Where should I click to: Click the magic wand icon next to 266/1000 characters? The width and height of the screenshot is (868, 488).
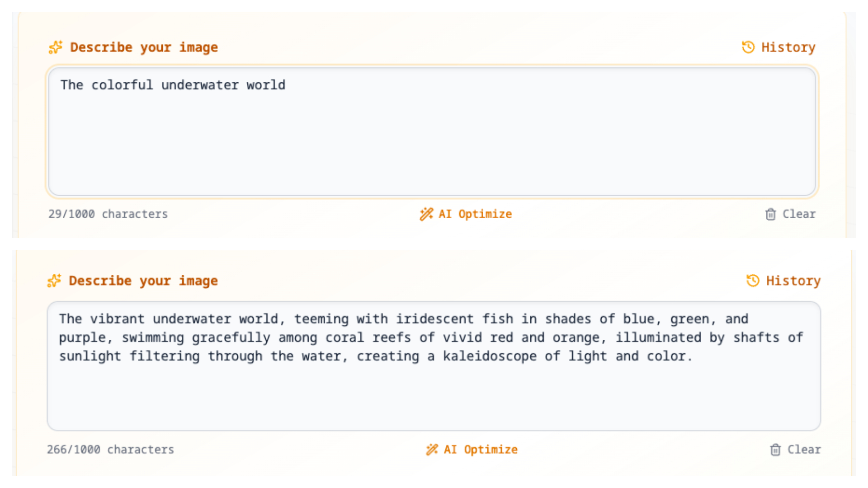tap(432, 450)
